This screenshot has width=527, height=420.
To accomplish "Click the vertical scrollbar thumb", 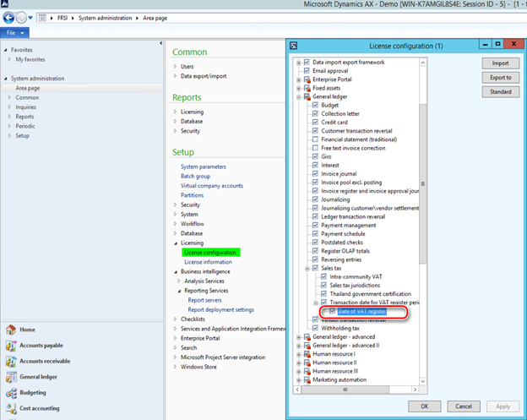I will tap(423, 183).
